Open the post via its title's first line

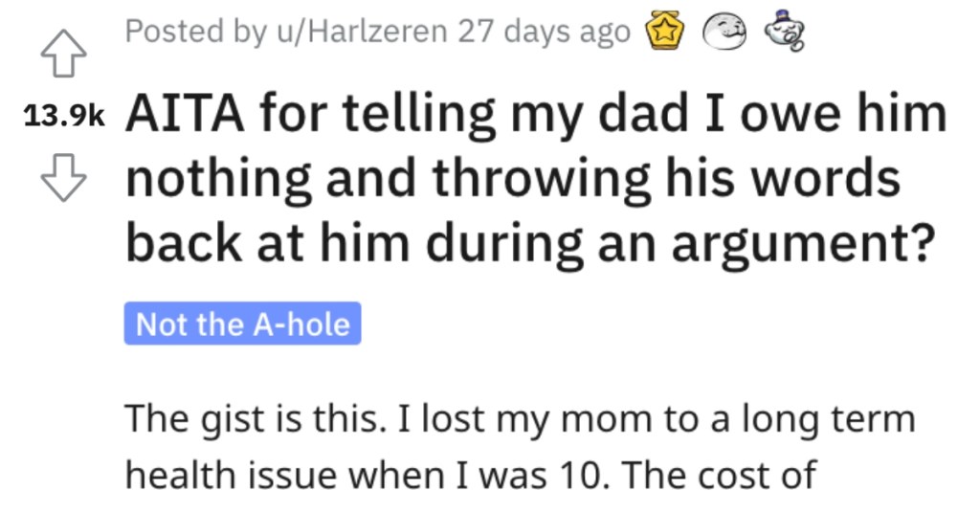(x=536, y=117)
